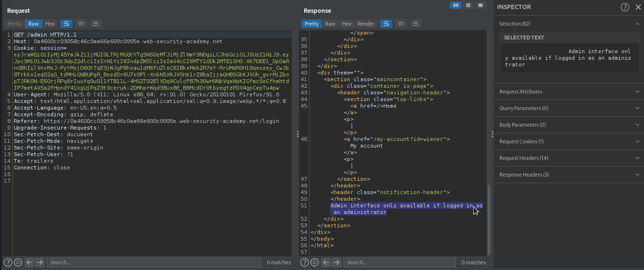Click the Referer header line
This screenshot has width=644, height=270.
pos(146,121)
